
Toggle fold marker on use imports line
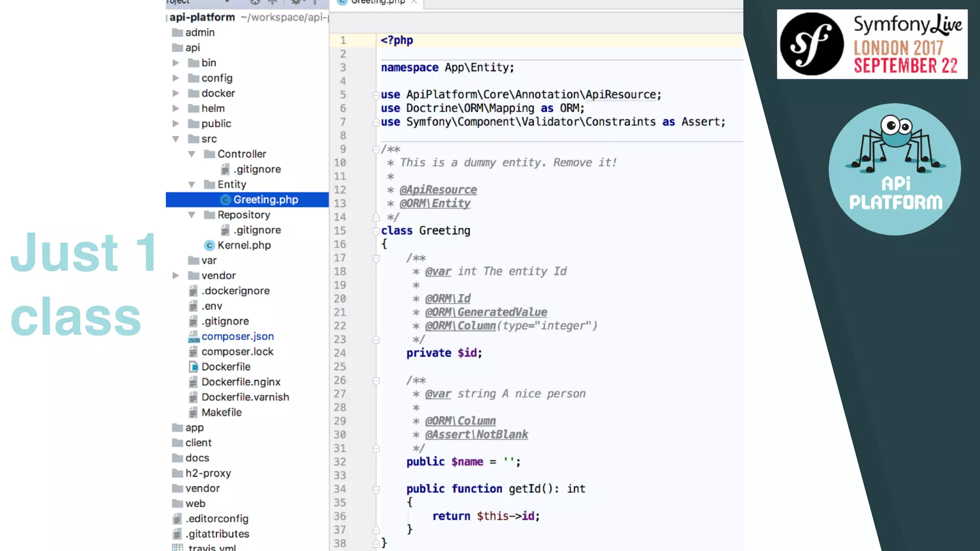tap(376, 95)
